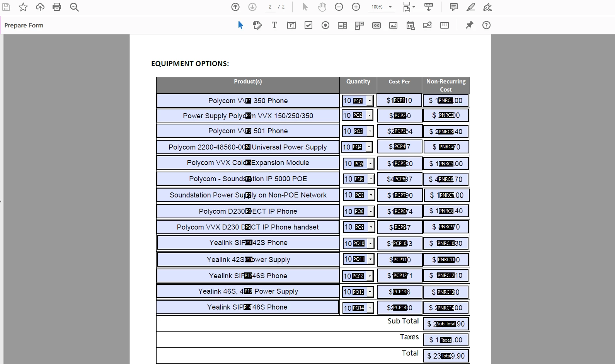Expand PQ5 quantity dropdown arrow

(x=370, y=163)
